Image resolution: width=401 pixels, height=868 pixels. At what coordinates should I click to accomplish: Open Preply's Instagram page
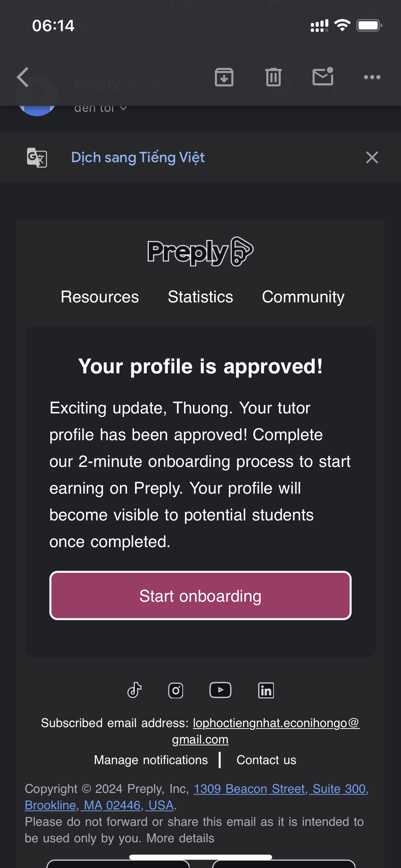click(x=175, y=690)
